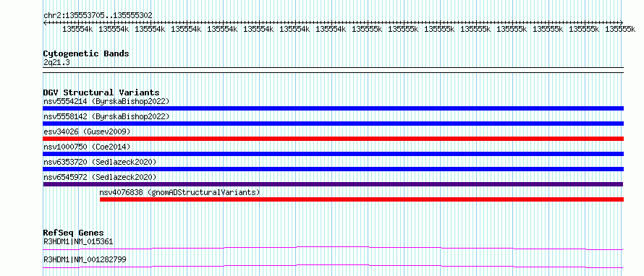The width and height of the screenshot is (644, 276).
Task: Click the red bar for nsv4076838
Action: 361,199
